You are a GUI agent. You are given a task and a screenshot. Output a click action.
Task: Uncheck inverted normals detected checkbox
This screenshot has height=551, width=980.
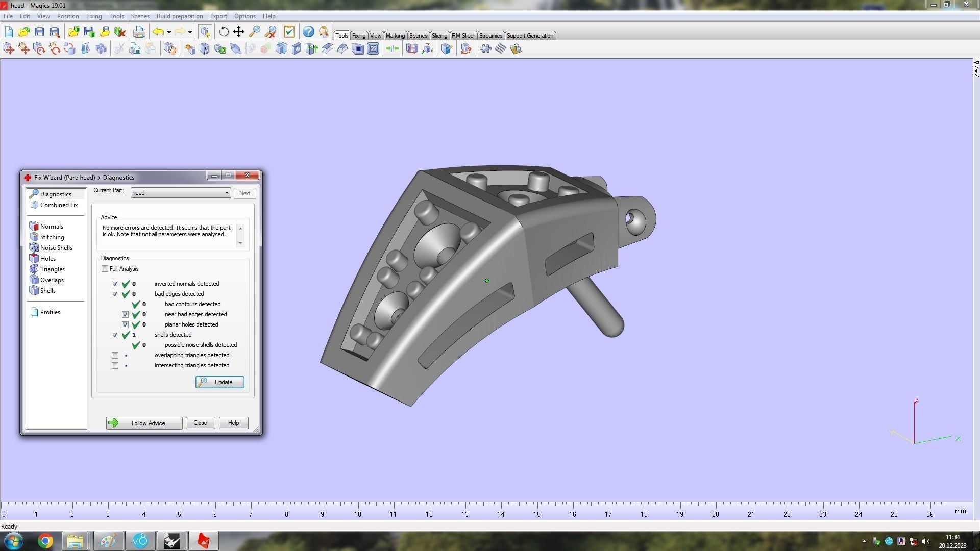[115, 284]
